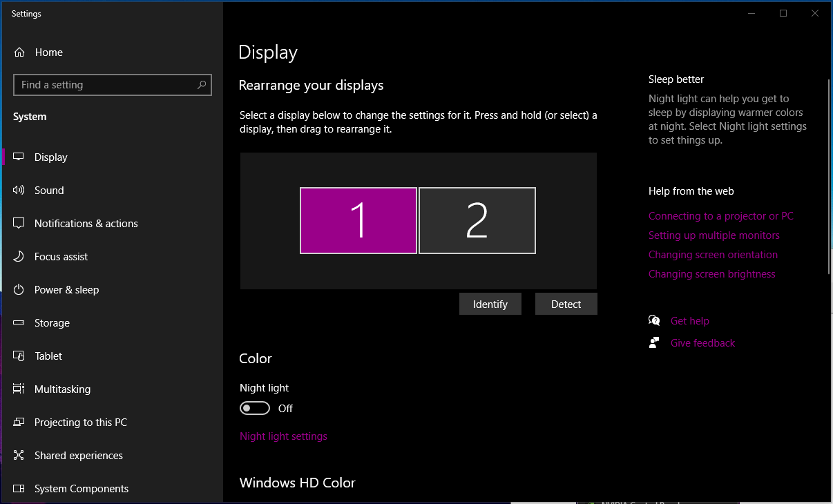Open Power & sleep icon
Image resolution: width=833 pixels, height=504 pixels.
[19, 290]
